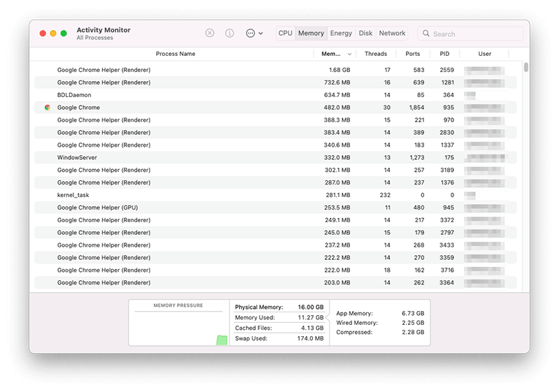Switch to the Disk tab
The image size is (559, 392).
click(x=365, y=33)
